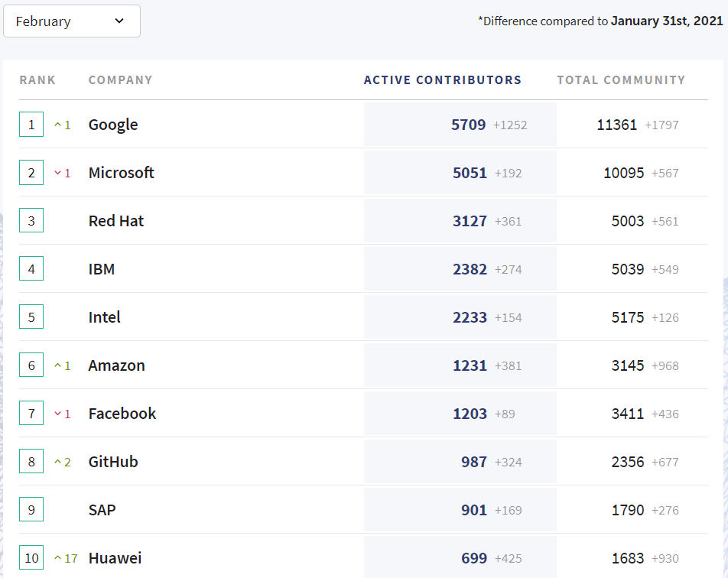
Task: Click the red down arrow beside Microsoft
Action: [x=57, y=173]
